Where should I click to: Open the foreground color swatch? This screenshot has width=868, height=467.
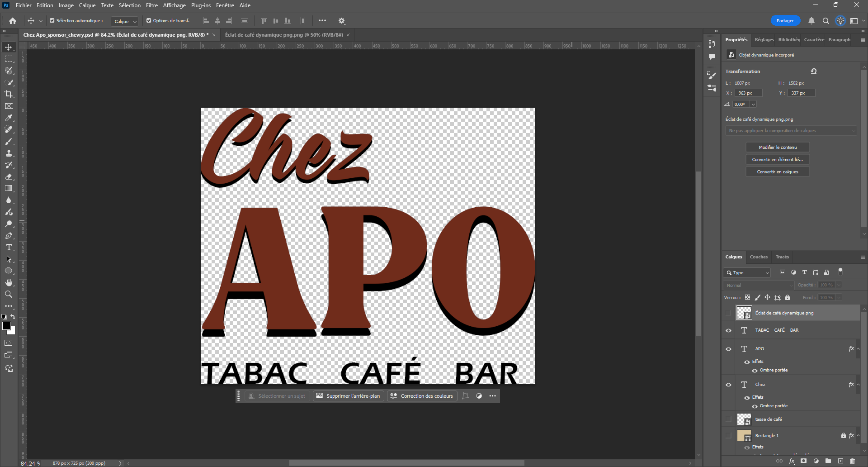pyautogui.click(x=6, y=326)
